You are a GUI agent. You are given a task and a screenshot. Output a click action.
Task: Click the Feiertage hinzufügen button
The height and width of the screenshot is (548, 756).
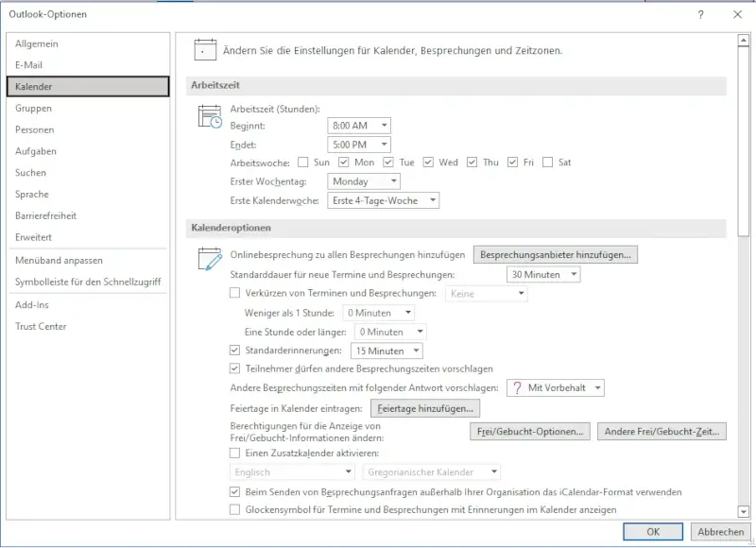(x=425, y=409)
